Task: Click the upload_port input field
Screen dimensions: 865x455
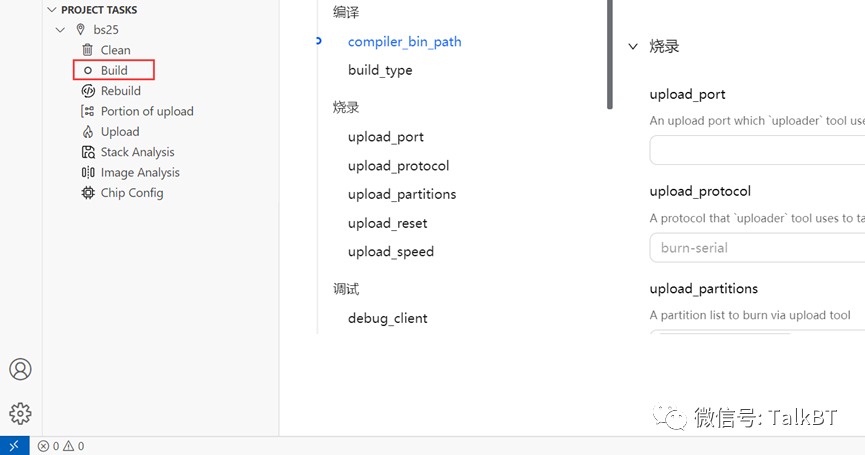Action: tap(756, 150)
